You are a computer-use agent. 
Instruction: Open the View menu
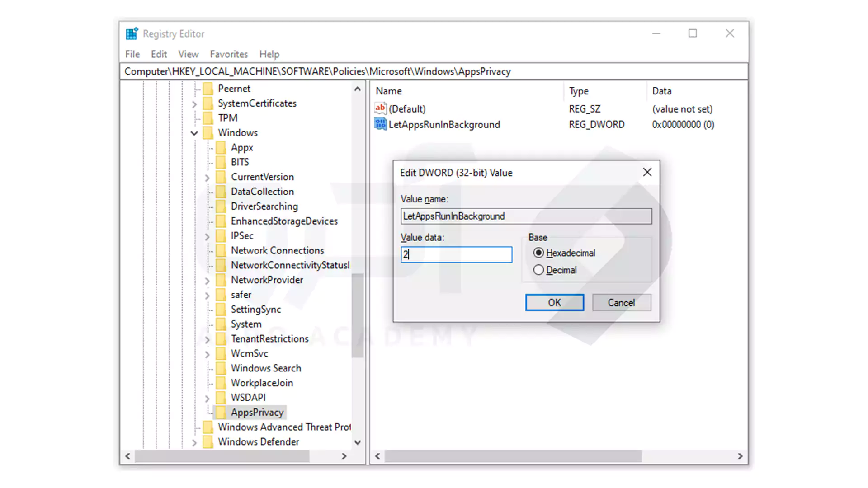188,54
